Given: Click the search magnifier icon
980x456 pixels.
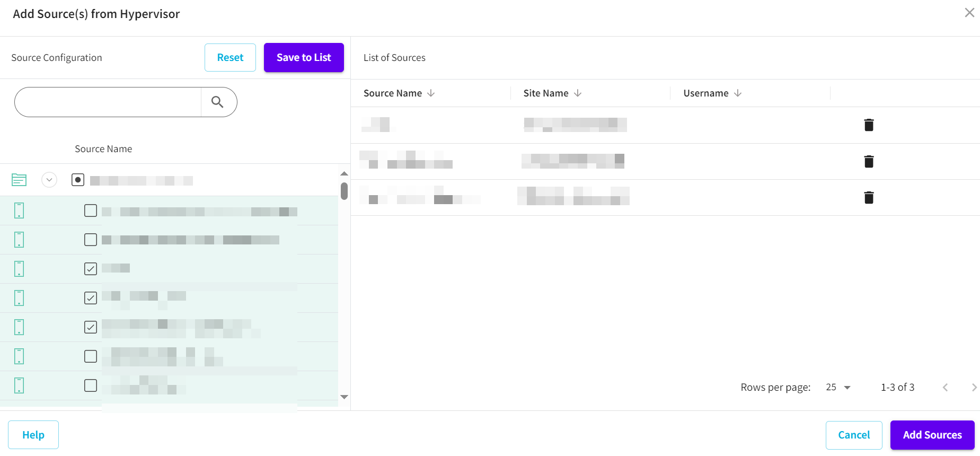Looking at the screenshot, I should [217, 102].
